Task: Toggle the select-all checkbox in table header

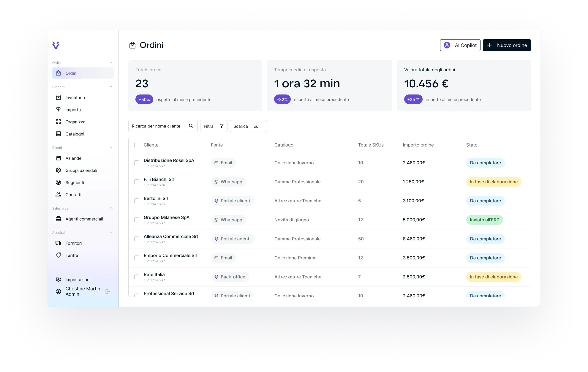Action: [137, 145]
